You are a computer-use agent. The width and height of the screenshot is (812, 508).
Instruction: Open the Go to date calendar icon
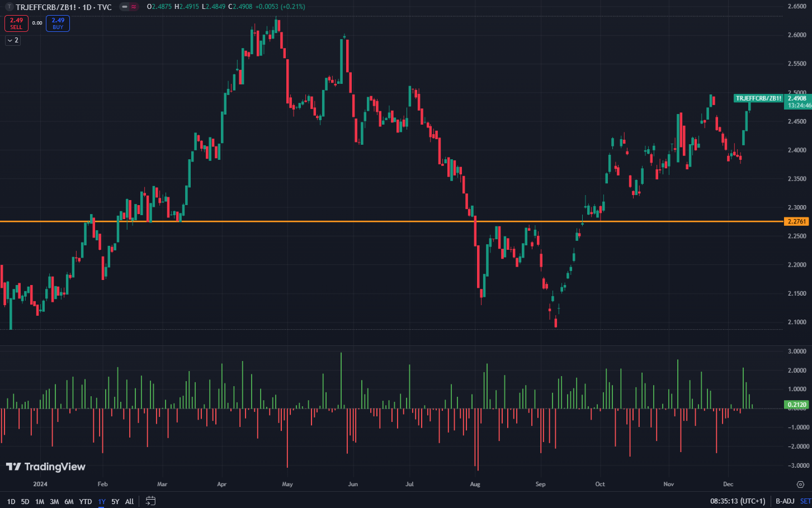pos(150,501)
